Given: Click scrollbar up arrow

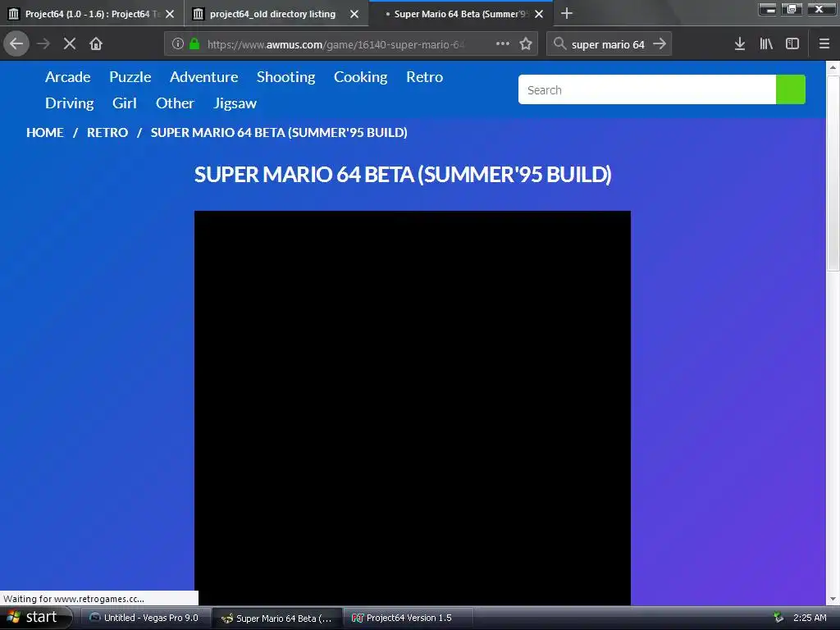Looking at the screenshot, I should coord(833,67).
